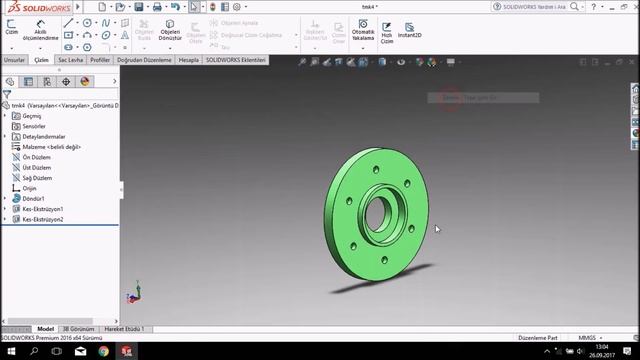640x360 pixels.
Task: Open View settings monitor icon
Action: click(451, 62)
